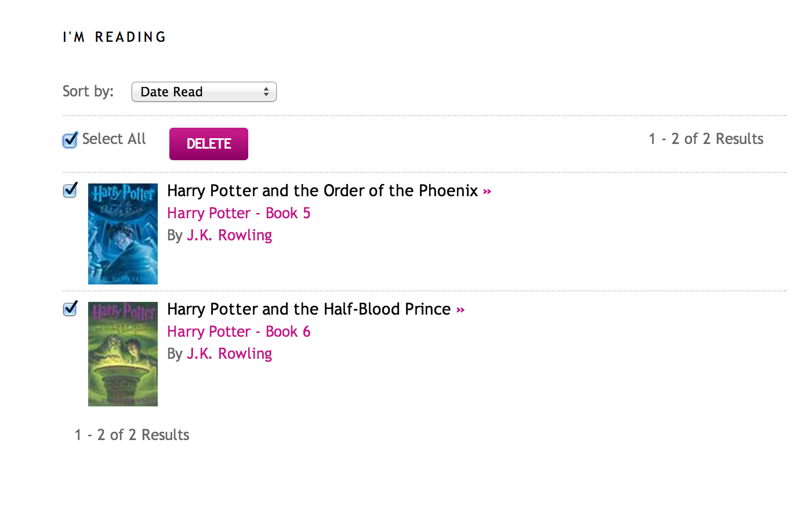This screenshot has width=812, height=519.
Task: Open the Order of the Phoenix cover image
Action: 122,234
